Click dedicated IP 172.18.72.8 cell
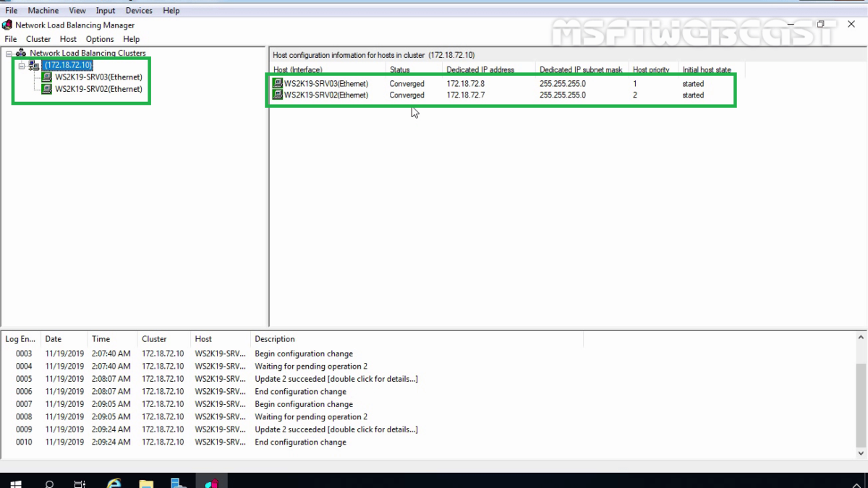This screenshot has height=488, width=868. tap(466, 84)
